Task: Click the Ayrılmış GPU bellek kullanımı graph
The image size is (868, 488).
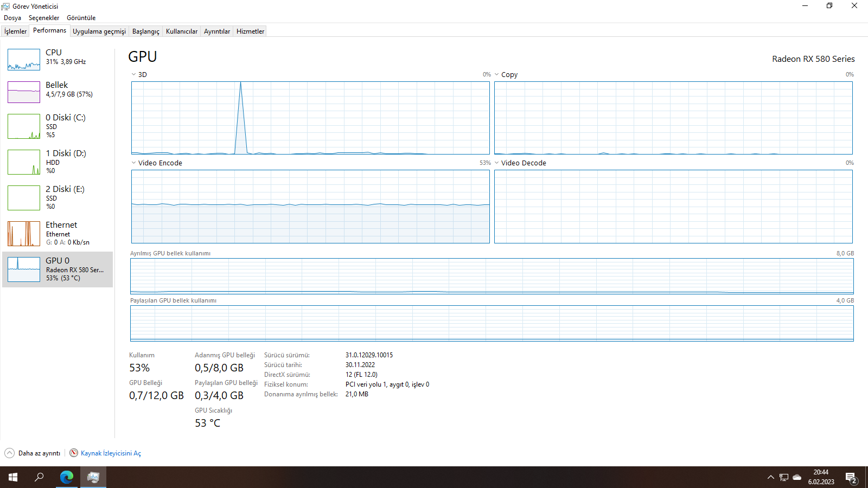Action: pos(492,276)
